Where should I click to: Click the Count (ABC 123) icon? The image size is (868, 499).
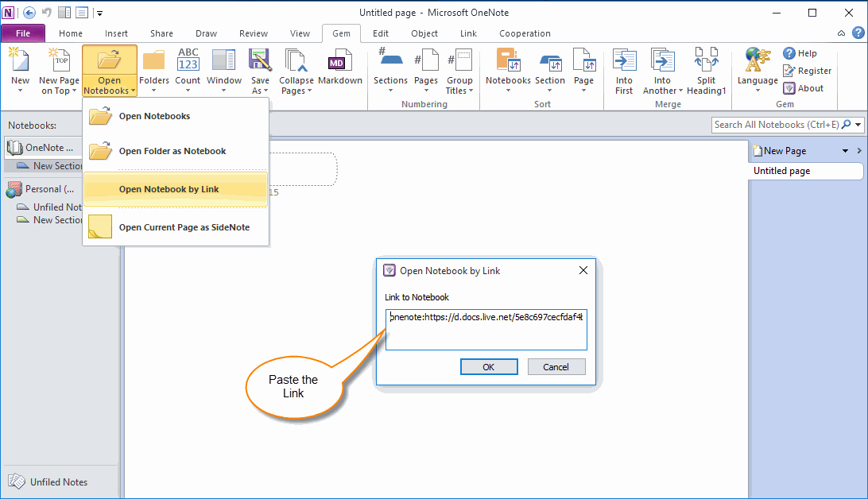(188, 60)
